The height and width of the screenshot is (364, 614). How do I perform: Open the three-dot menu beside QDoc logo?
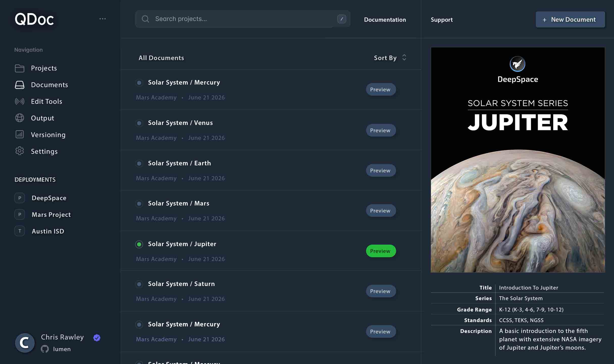pyautogui.click(x=103, y=19)
